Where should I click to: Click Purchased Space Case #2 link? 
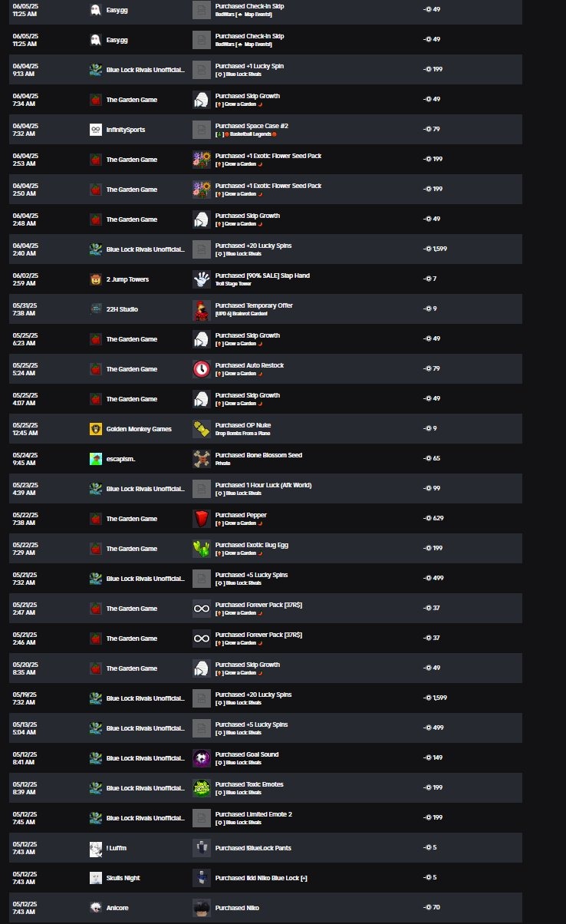pyautogui.click(x=252, y=126)
